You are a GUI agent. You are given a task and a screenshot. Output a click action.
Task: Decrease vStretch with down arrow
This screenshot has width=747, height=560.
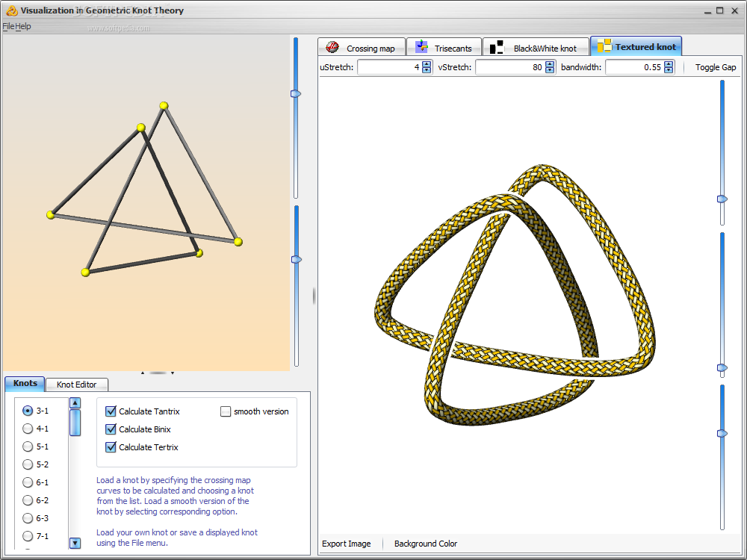click(x=550, y=70)
